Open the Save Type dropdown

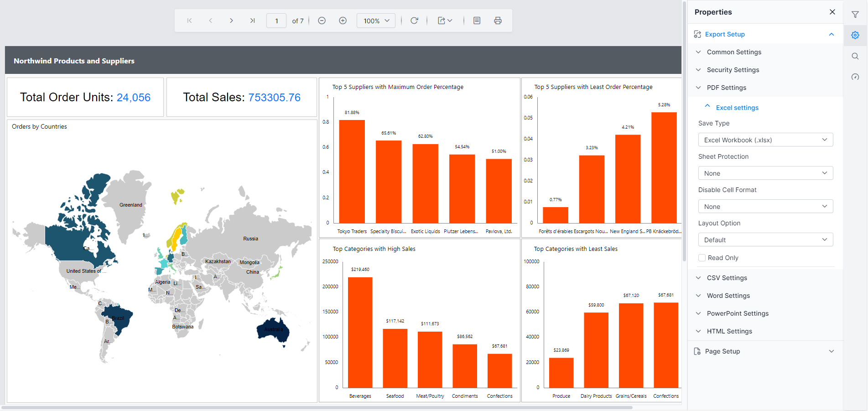[x=765, y=140]
